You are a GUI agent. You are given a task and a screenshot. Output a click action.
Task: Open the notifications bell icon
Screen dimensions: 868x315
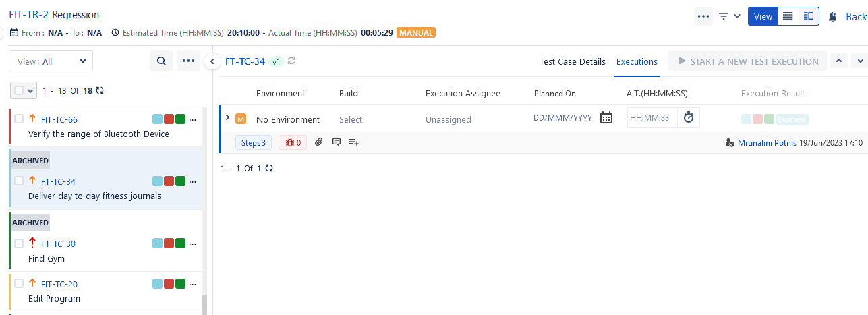[x=832, y=17]
